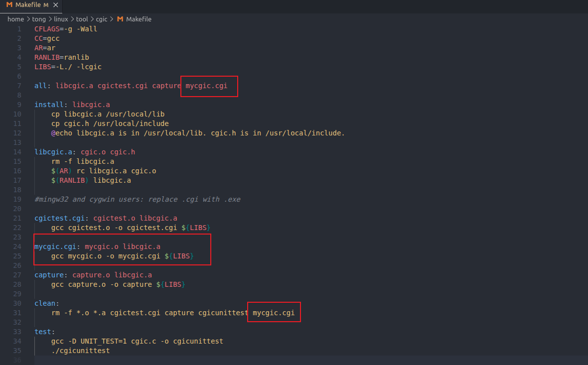588x365 pixels.
Task: Open the cgic breadcrumb segment
Action: (x=102, y=19)
